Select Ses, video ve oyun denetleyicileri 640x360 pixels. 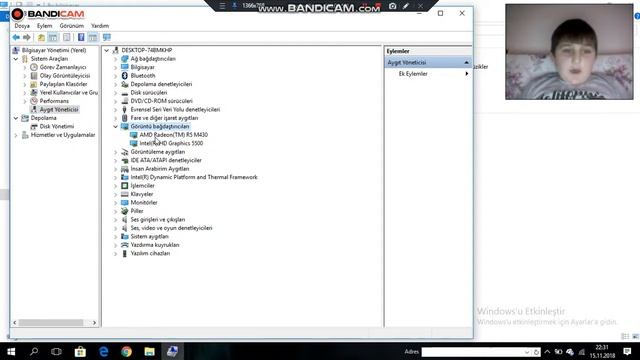point(171,228)
